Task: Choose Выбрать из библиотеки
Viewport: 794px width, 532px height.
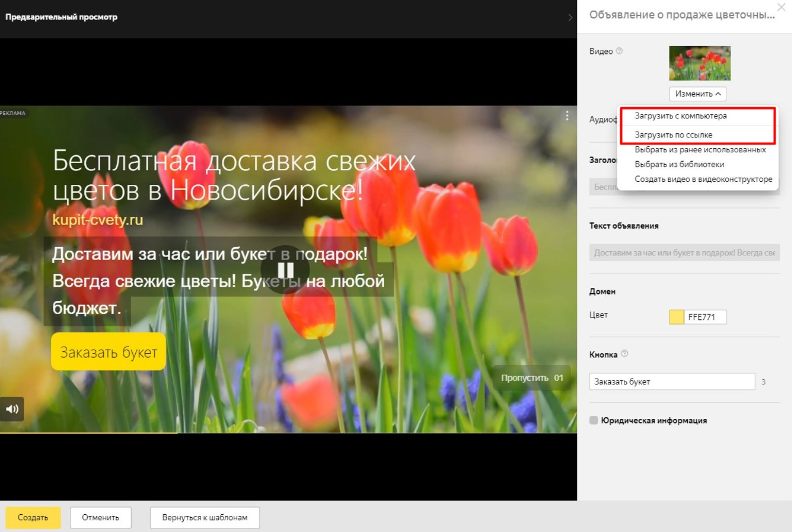Action: pos(680,165)
